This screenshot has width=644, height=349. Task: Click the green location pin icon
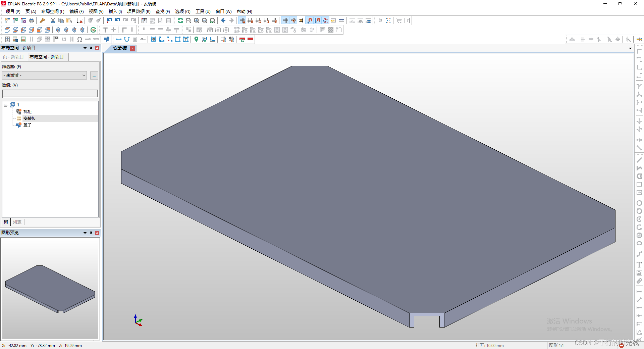197,39
